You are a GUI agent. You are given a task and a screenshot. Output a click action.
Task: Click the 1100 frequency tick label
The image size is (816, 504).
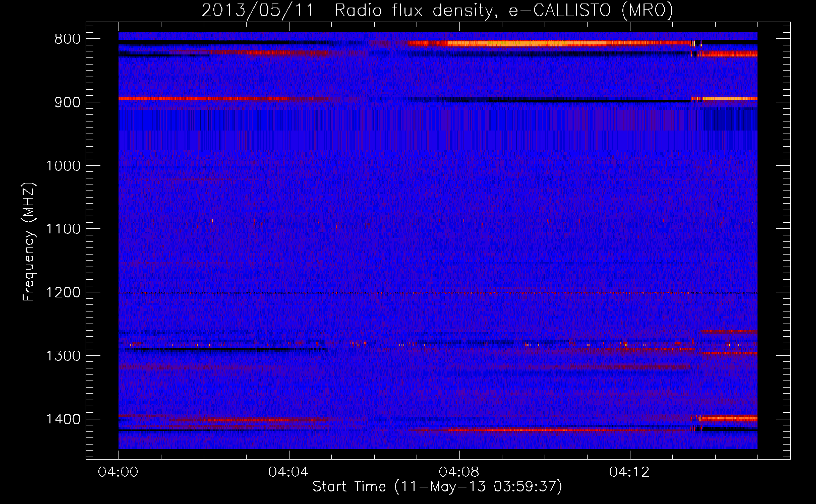pos(63,229)
